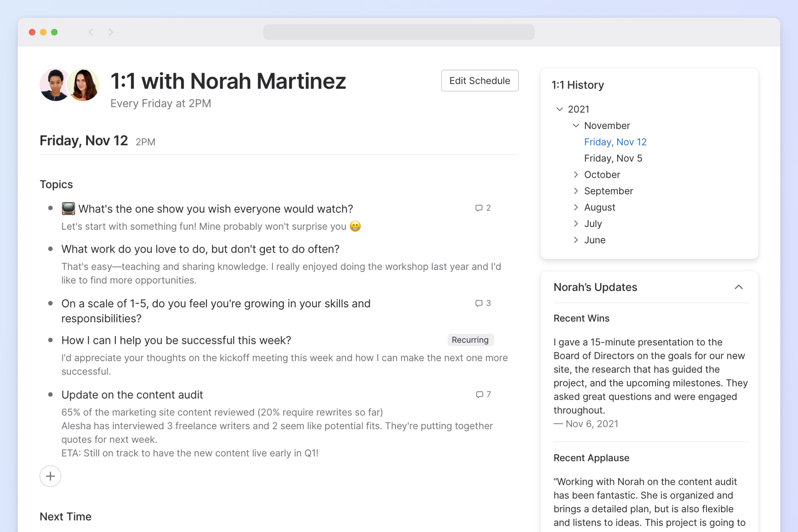Screen dimensions: 798x532
Task: Collapse the 2021 history section
Action: click(x=559, y=109)
